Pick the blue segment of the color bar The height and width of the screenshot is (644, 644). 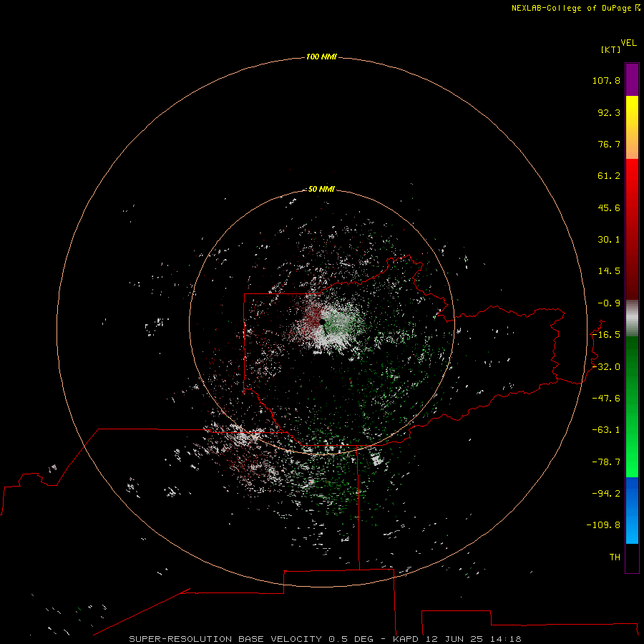[632, 510]
